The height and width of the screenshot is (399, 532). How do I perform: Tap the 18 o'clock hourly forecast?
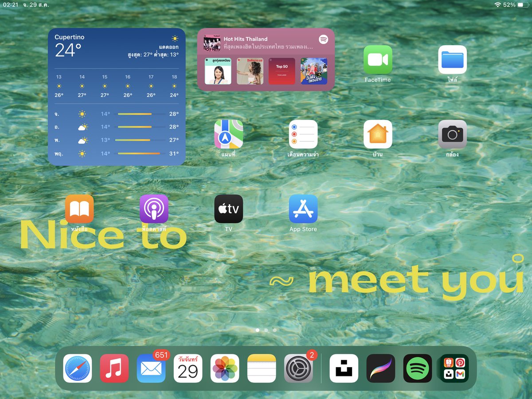point(174,86)
